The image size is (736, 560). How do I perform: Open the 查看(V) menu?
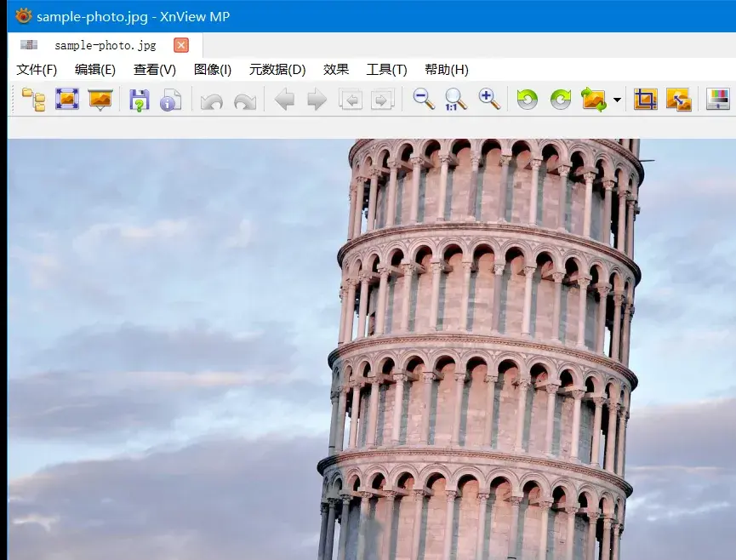pyautogui.click(x=154, y=70)
